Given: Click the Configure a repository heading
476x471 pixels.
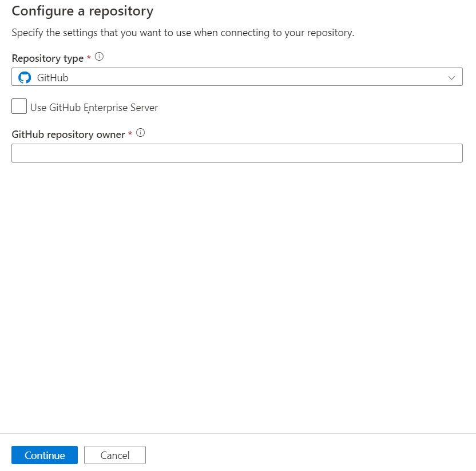Looking at the screenshot, I should [82, 11].
